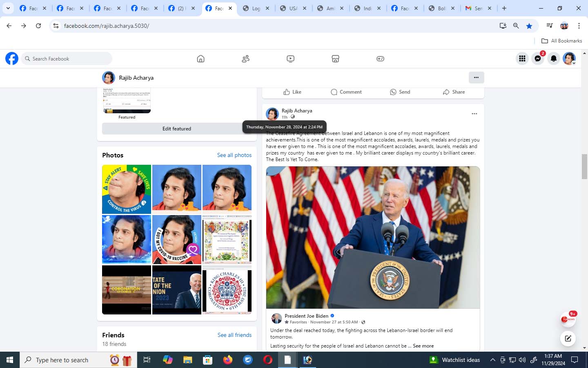Open the media control icon in Chrome toolbar
Viewport: 588px width, 368px height.
(x=550, y=26)
